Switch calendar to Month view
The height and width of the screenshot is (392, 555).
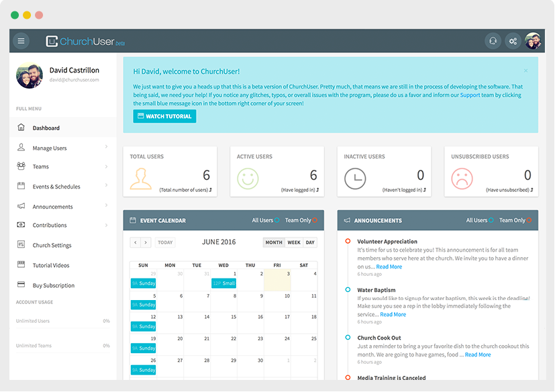274,242
